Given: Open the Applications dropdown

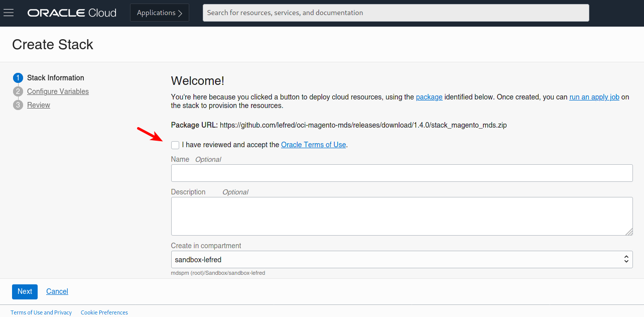Looking at the screenshot, I should click(x=159, y=13).
